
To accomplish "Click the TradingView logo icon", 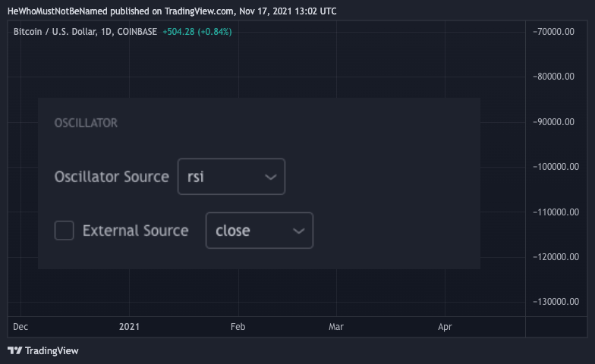I will (x=15, y=350).
